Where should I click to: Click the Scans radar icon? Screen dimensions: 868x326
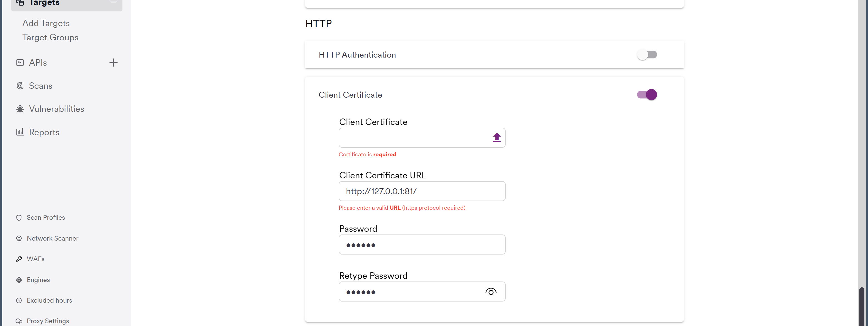tap(20, 86)
